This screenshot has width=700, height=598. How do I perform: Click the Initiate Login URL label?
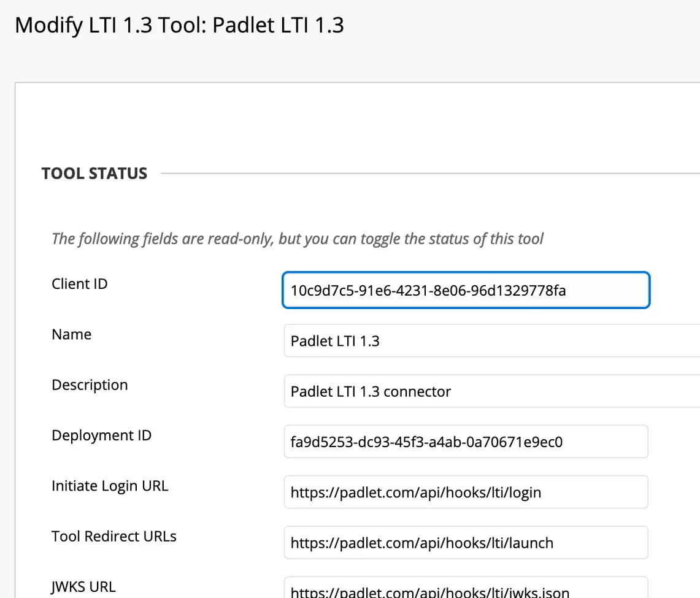tap(110, 486)
